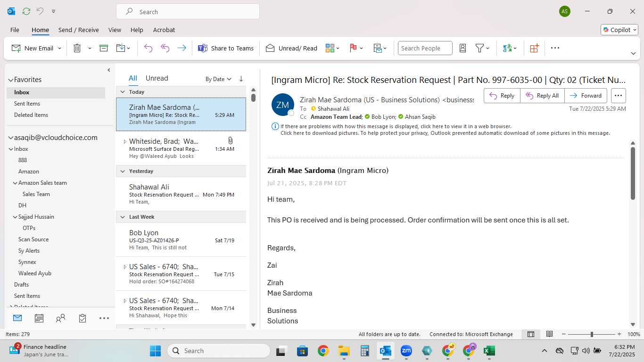Screen dimensions: 644x362
Task: Select the Scan Source folder
Action: (x=33, y=239)
